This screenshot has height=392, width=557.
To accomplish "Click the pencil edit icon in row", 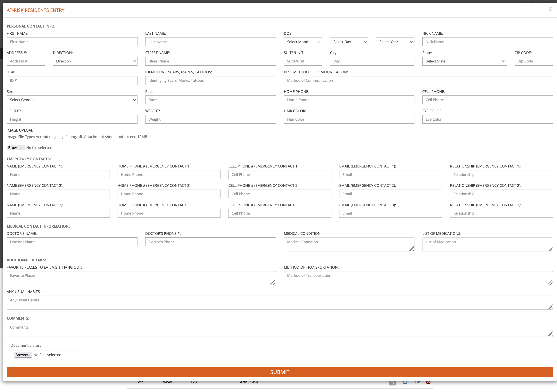I will [418, 382].
